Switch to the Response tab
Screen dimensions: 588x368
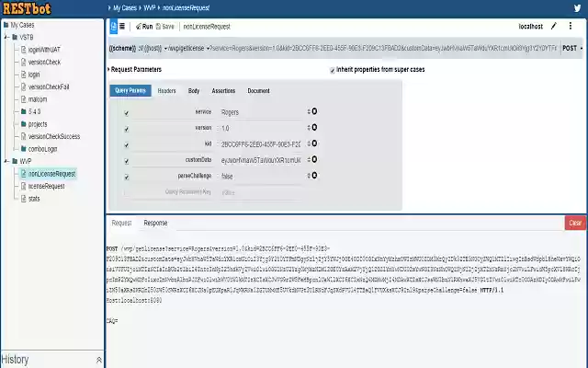click(155, 223)
